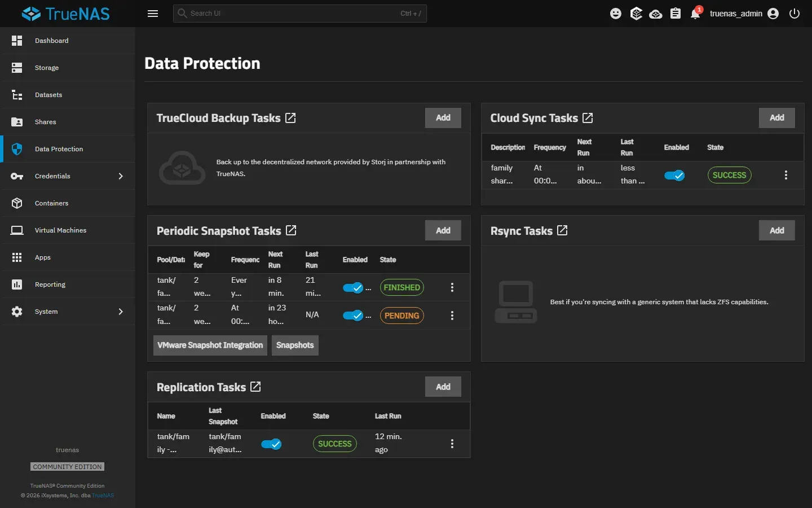812x508 pixels.
Task: Open the Cloud Sync family share row menu
Action: [786, 175]
